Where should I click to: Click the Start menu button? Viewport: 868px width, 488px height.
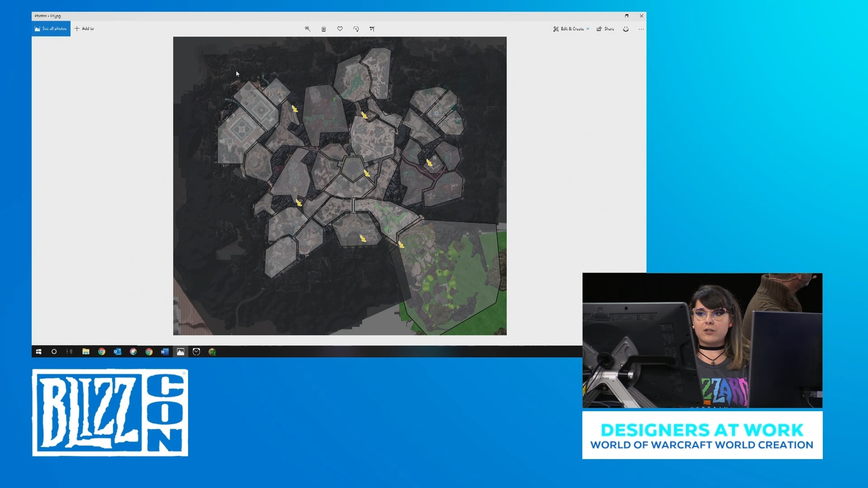[38, 352]
